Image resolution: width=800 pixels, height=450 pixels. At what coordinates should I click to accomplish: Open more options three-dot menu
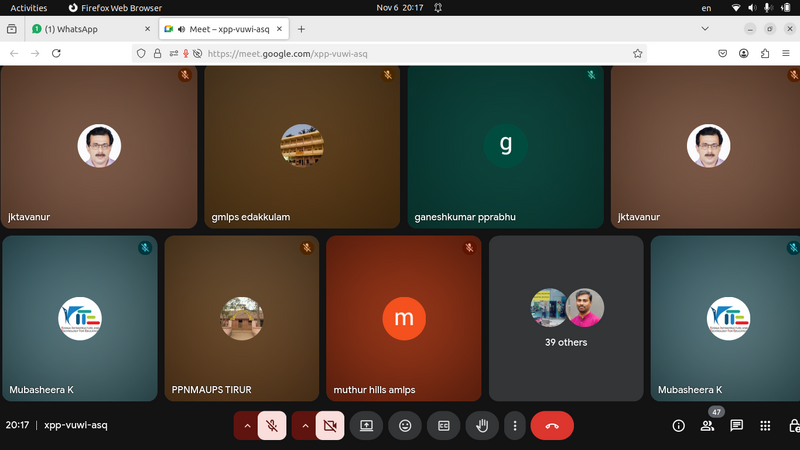[x=514, y=425]
